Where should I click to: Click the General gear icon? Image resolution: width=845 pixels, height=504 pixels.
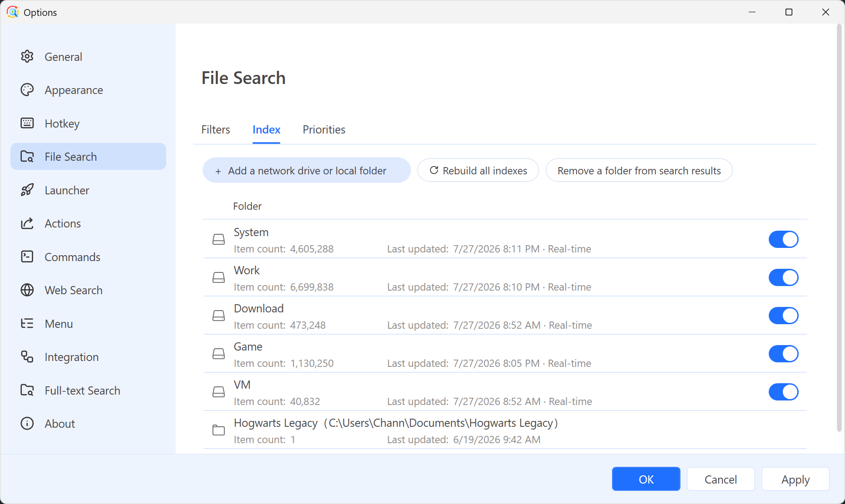point(27,57)
